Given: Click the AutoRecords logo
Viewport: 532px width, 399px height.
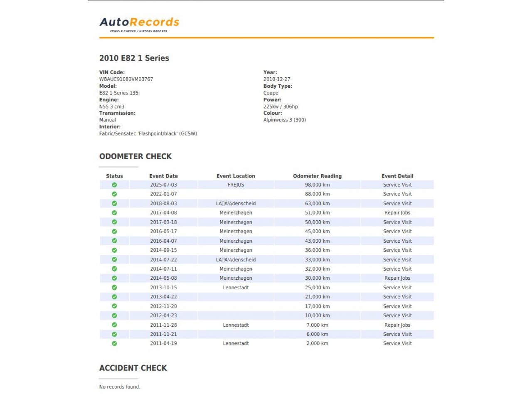Looking at the screenshot, I should click(139, 24).
